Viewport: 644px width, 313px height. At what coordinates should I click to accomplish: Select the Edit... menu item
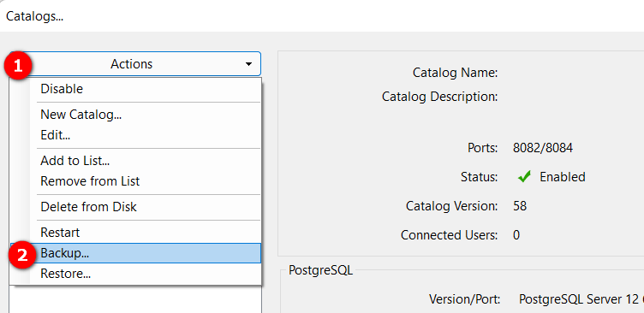pos(145,134)
